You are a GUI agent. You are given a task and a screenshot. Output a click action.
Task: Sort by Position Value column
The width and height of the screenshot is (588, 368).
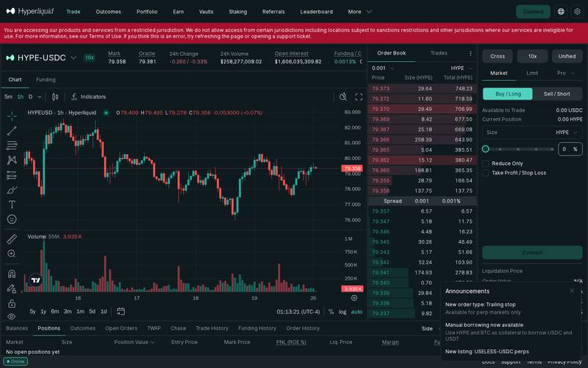coord(135,342)
